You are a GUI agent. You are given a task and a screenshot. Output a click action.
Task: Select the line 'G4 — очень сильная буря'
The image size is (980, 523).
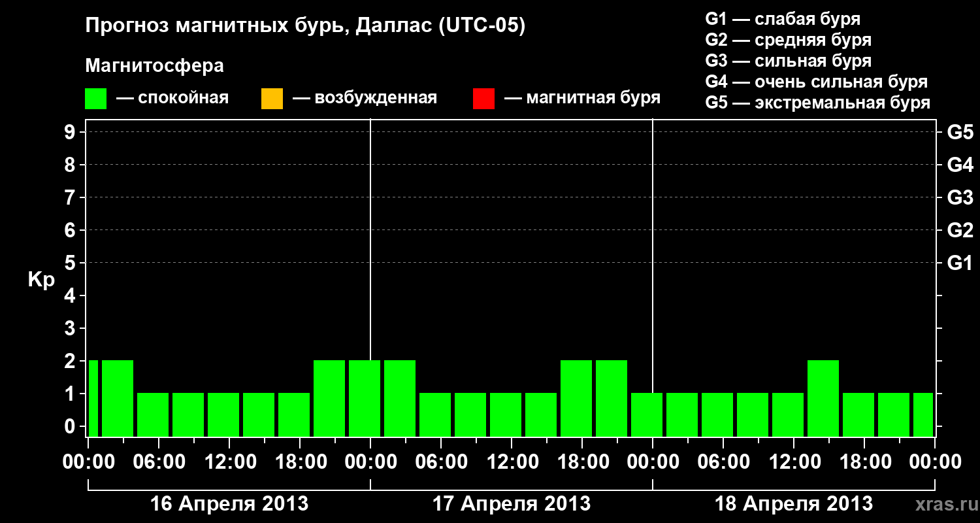click(817, 82)
